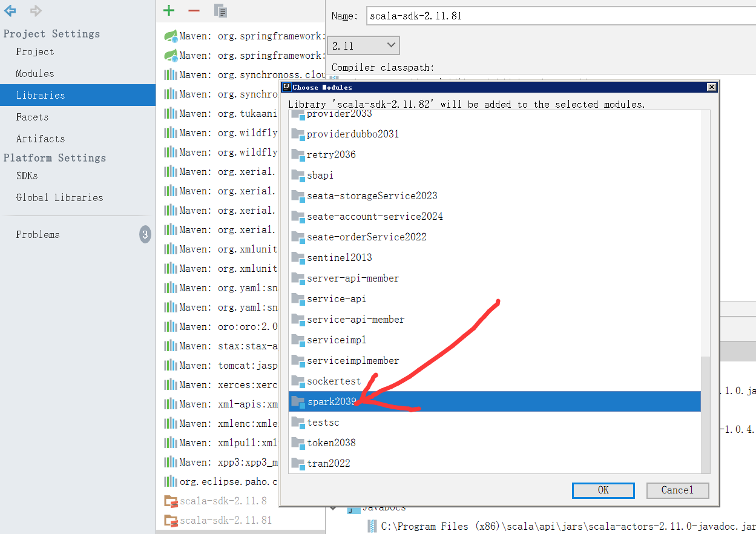Click the Cancel button
The width and height of the screenshot is (756, 534).
click(x=677, y=490)
